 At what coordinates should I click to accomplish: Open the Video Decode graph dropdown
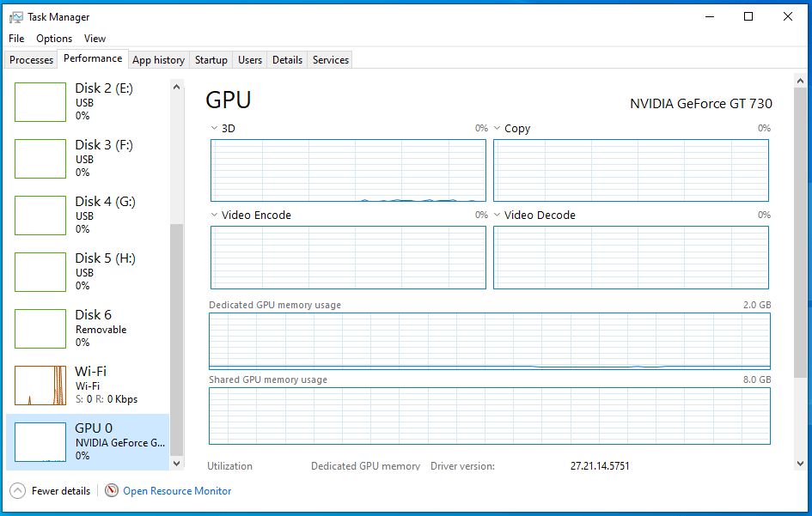(497, 215)
